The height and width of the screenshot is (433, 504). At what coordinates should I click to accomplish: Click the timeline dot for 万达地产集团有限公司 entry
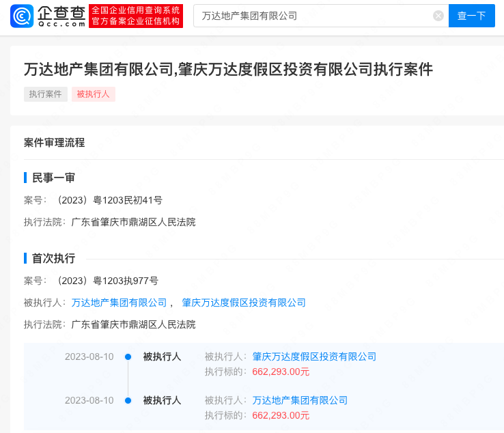(128, 400)
